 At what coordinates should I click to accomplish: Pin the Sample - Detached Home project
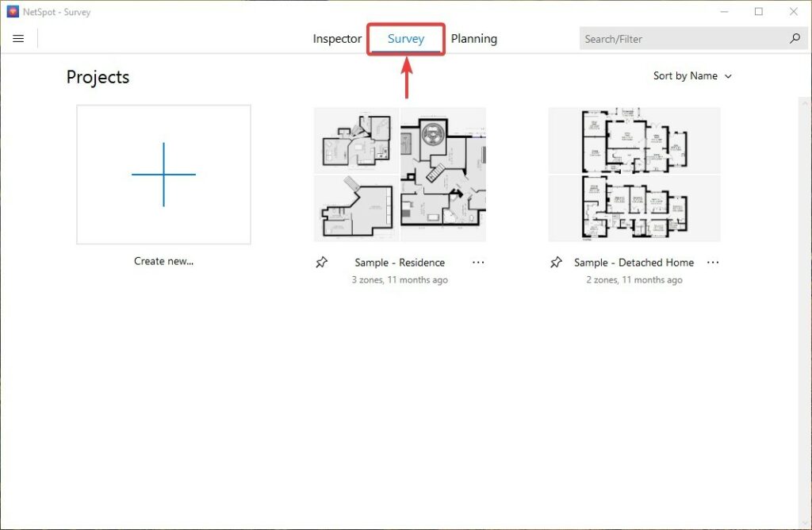coord(556,262)
